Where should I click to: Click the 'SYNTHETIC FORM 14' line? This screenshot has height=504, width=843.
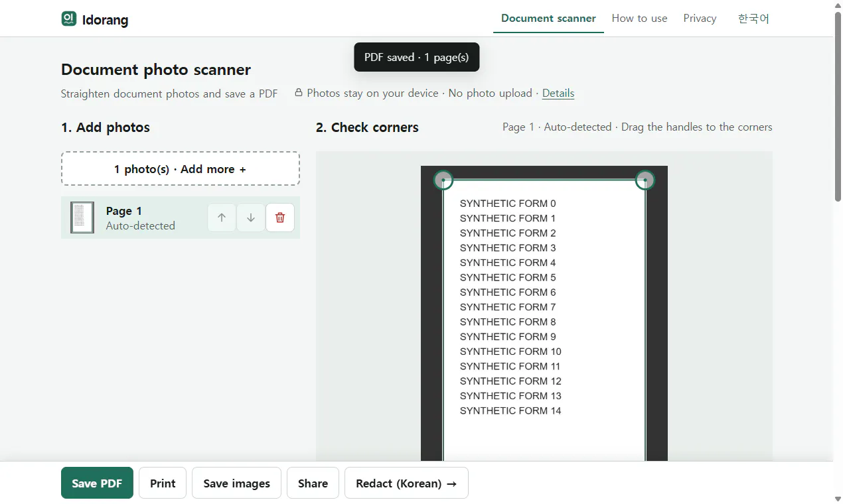510,410
